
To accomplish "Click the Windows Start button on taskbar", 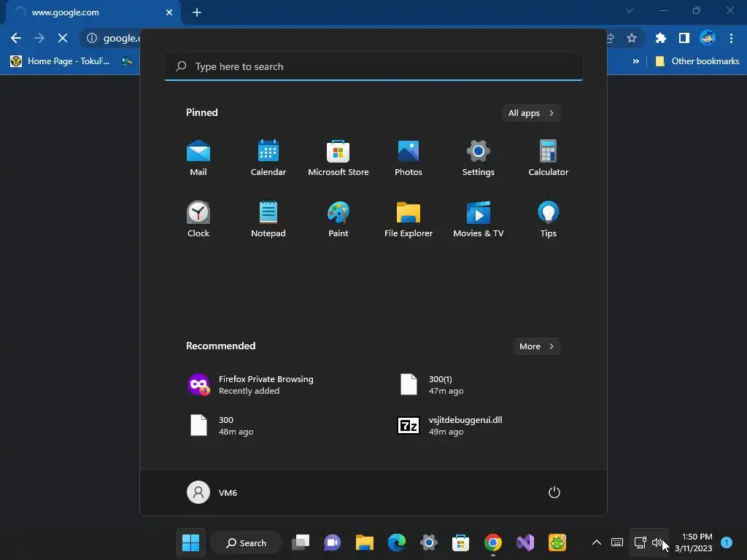I will [190, 542].
